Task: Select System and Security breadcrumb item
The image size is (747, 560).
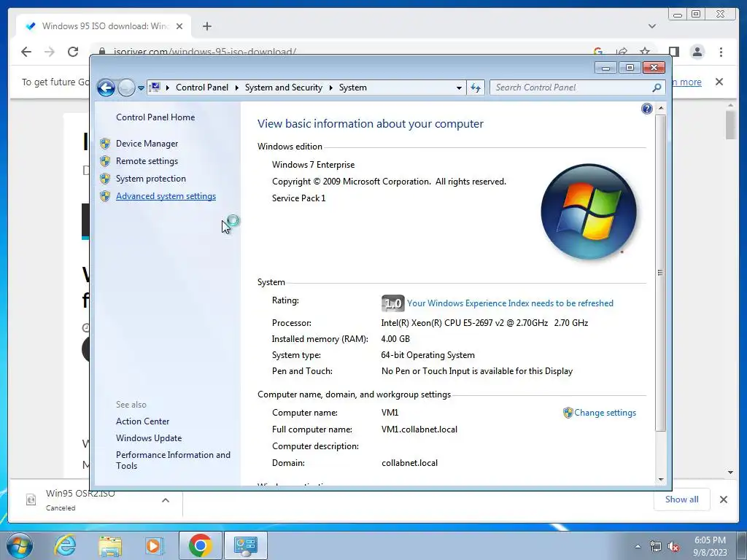Action: [284, 87]
